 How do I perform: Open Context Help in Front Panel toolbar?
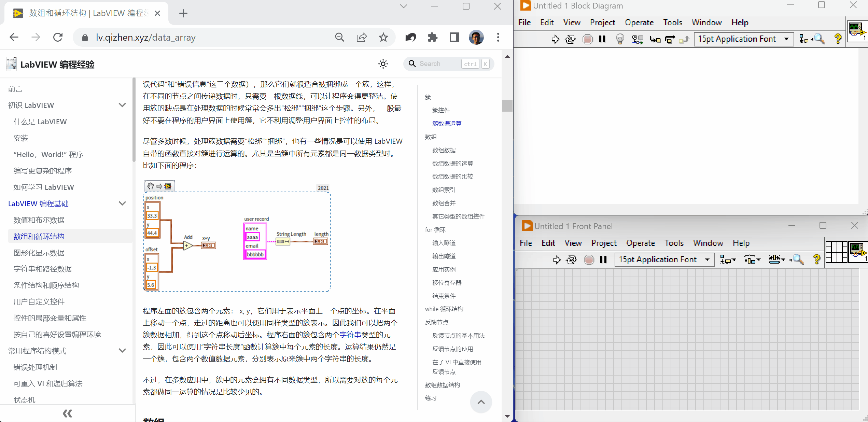click(x=816, y=260)
